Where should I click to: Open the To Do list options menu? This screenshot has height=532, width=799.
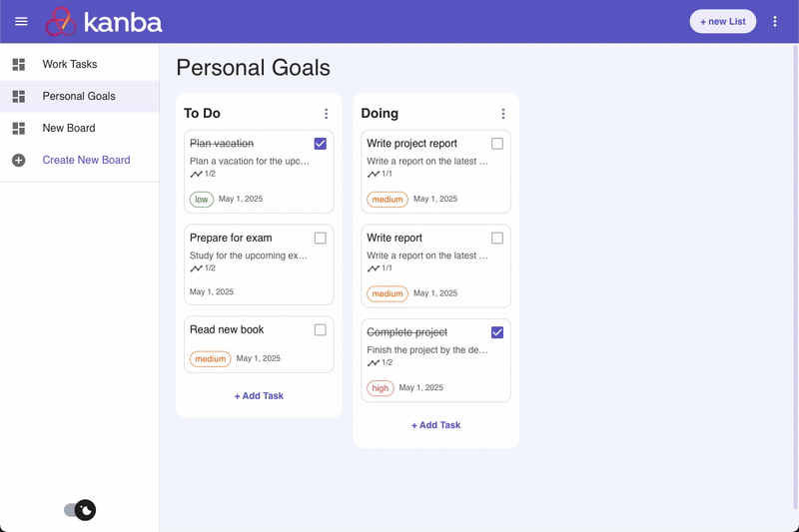(327, 114)
